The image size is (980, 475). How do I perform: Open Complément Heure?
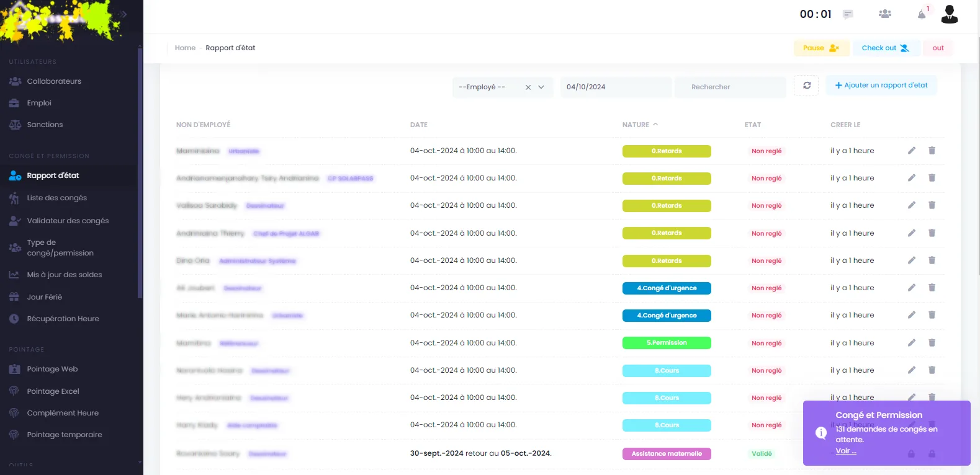point(63,413)
